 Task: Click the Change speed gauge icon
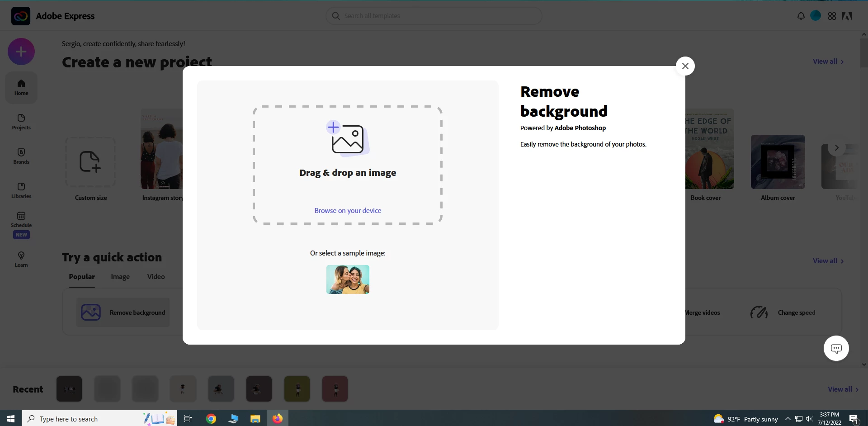(x=759, y=312)
